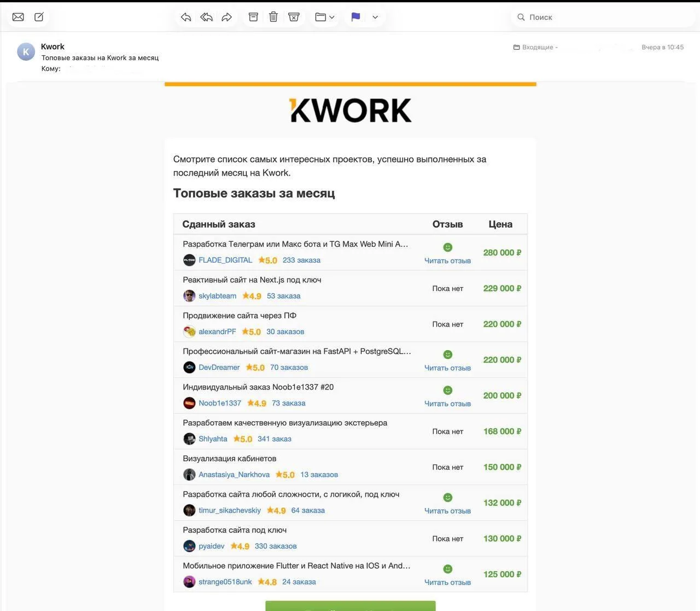This screenshot has height=611, width=700.
Task: Click the 280 000 ₽ price
Action: coord(502,253)
